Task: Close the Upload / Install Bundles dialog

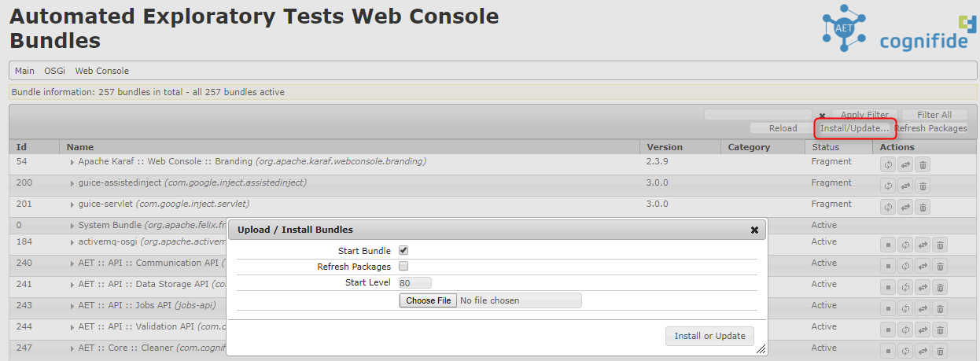Action: point(754,230)
